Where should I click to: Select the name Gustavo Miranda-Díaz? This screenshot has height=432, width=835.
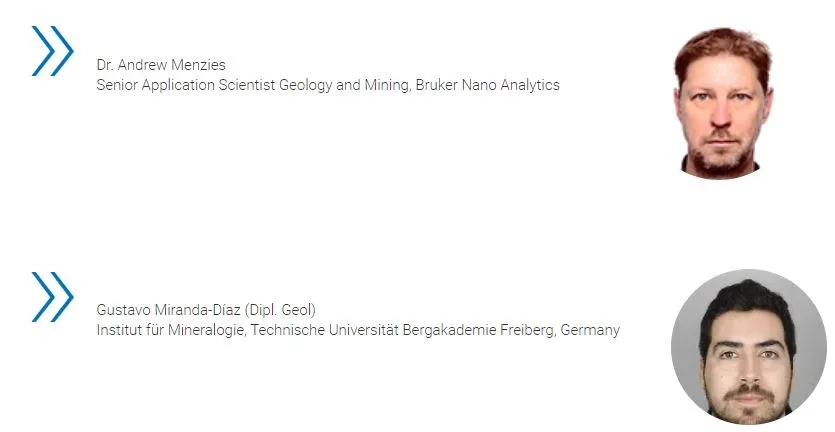pyautogui.click(x=169, y=309)
